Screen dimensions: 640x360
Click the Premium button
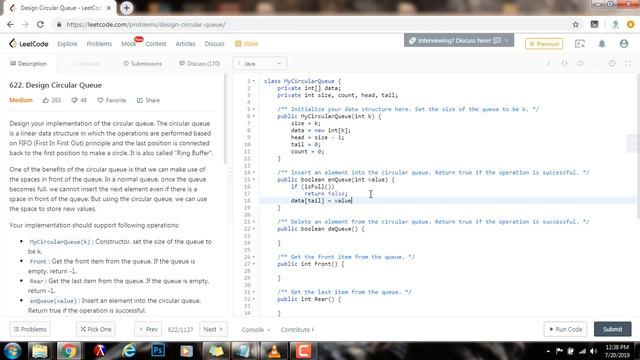(x=544, y=44)
